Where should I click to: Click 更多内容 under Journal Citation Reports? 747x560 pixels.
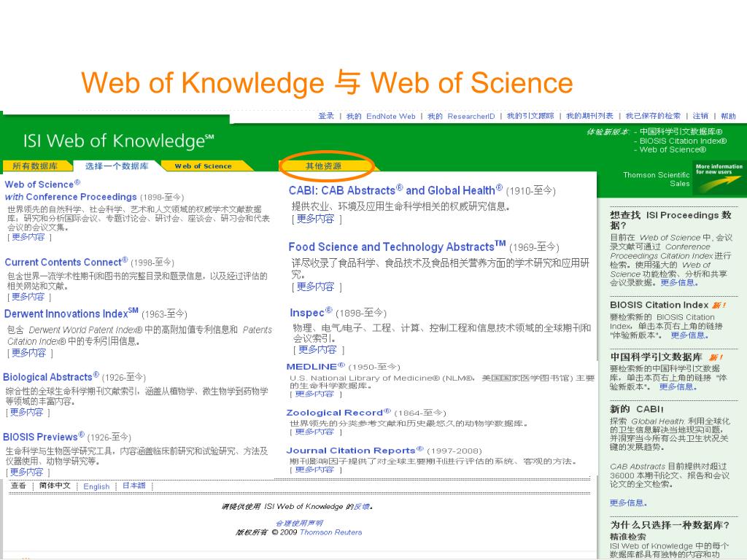[x=314, y=470]
